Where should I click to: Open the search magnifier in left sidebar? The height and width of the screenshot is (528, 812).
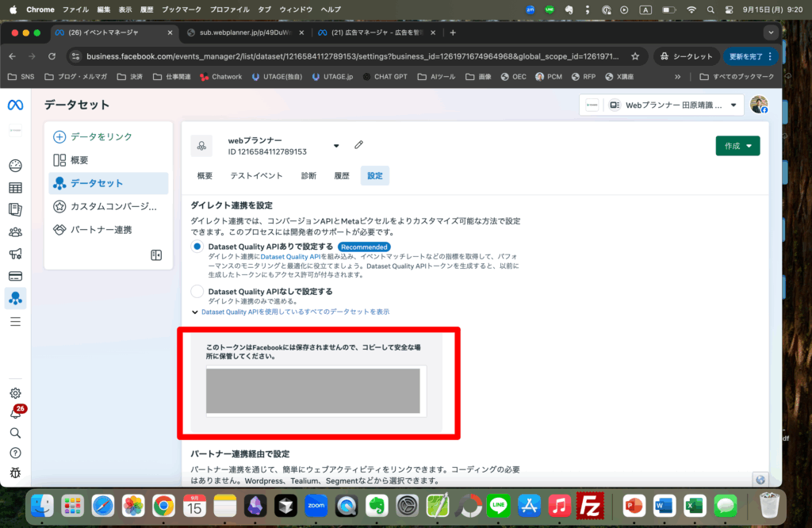tap(16, 433)
